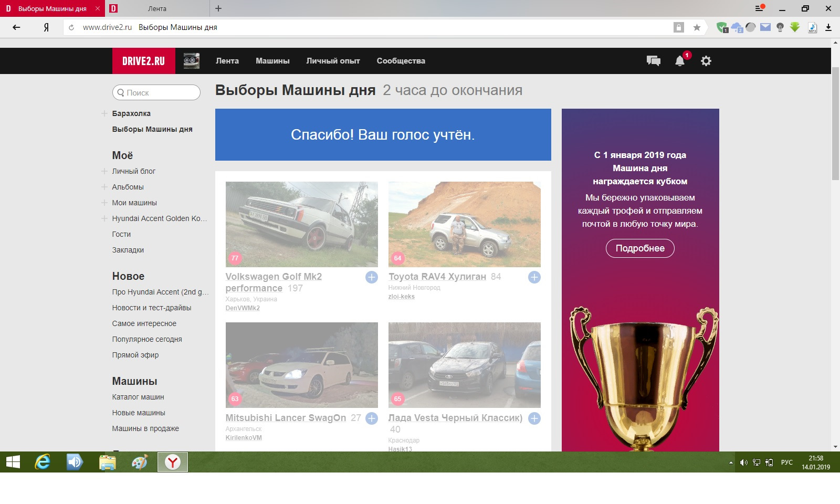Click the green down-arrow downloader extension
Screen dimensions: 840x504
(x=795, y=27)
